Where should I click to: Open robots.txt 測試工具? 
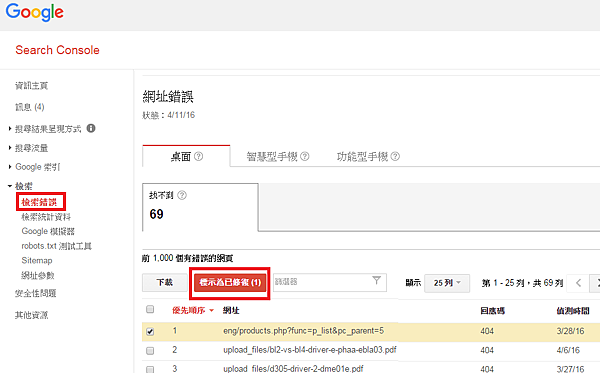[x=56, y=246]
